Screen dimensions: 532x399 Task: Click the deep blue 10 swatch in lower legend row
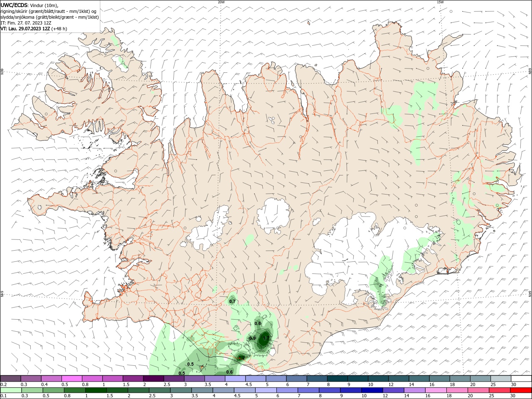(x=372, y=390)
